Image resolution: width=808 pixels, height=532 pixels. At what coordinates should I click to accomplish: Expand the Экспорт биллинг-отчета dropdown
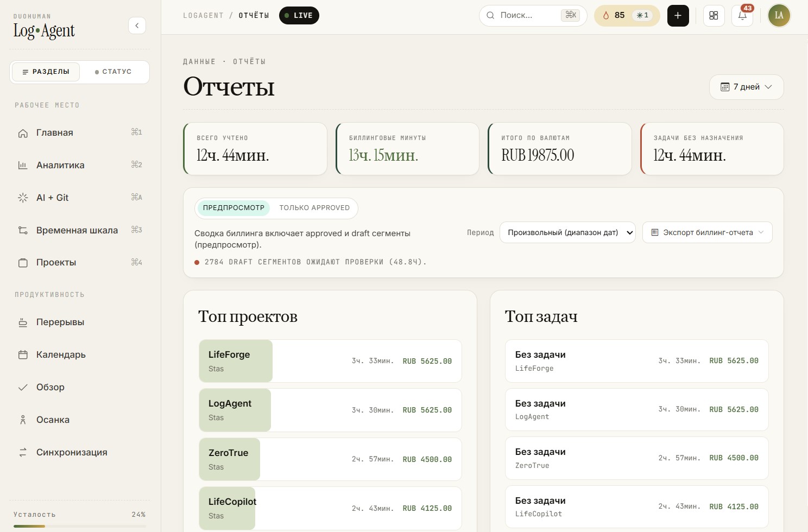707,232
